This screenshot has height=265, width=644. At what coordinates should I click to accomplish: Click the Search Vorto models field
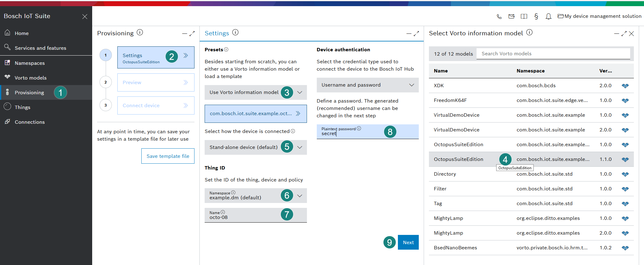pyautogui.click(x=553, y=54)
